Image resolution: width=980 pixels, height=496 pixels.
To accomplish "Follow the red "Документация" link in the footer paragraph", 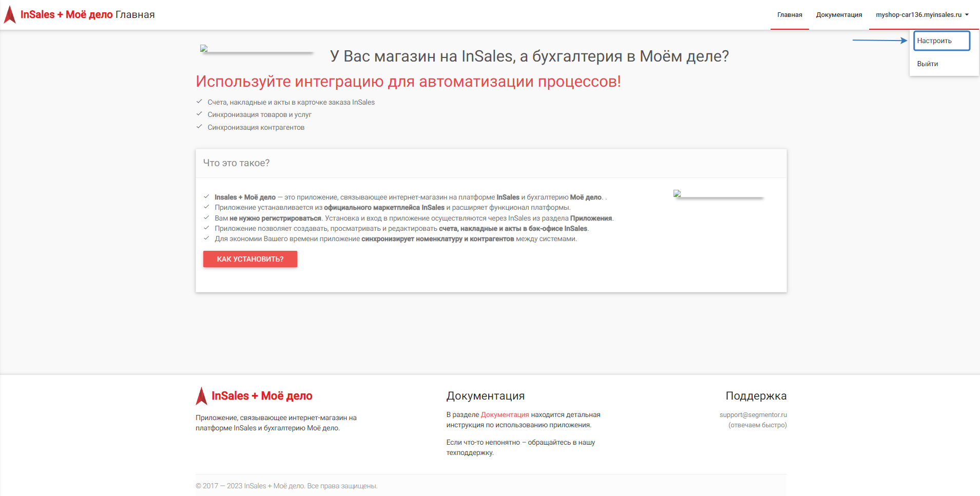I will point(505,414).
